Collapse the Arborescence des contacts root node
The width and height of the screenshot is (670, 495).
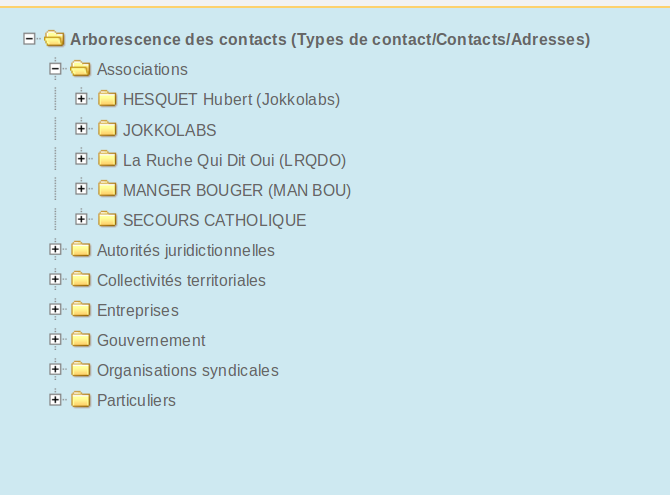(29, 39)
